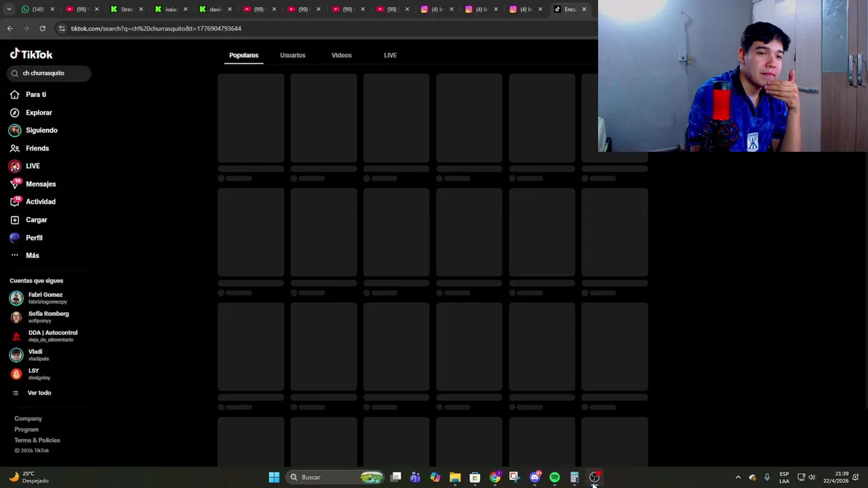Switch to the Usuarios results tab

292,56
